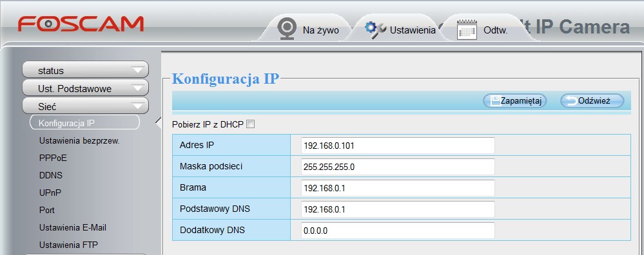Click the webcam icon beside Na żywo
The width and height of the screenshot is (644, 255).
point(287,28)
